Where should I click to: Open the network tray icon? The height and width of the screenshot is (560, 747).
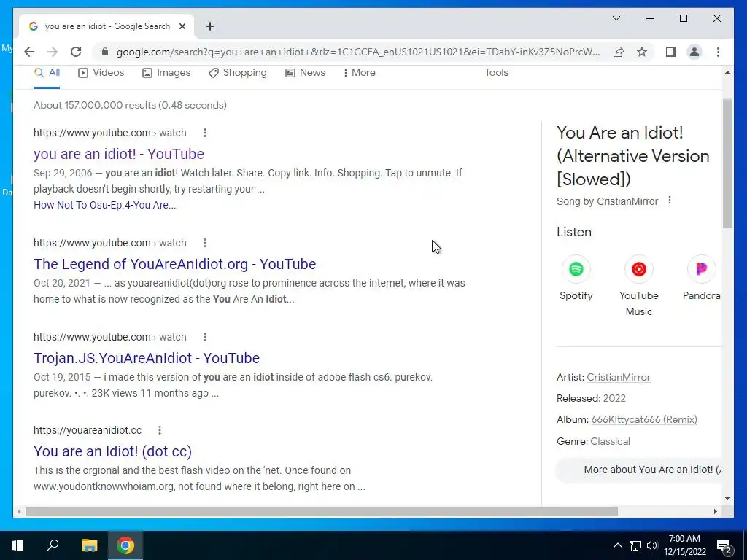635,545
